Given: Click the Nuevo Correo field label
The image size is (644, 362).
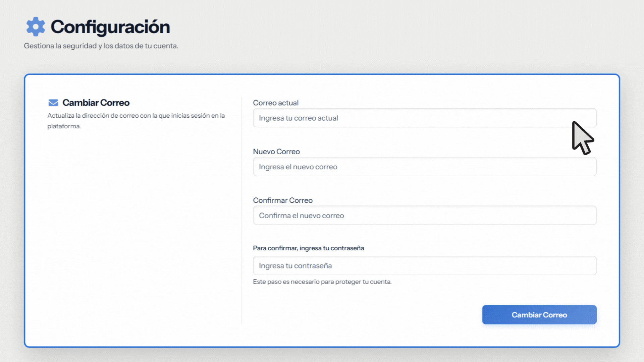Looking at the screenshot, I should tap(276, 152).
